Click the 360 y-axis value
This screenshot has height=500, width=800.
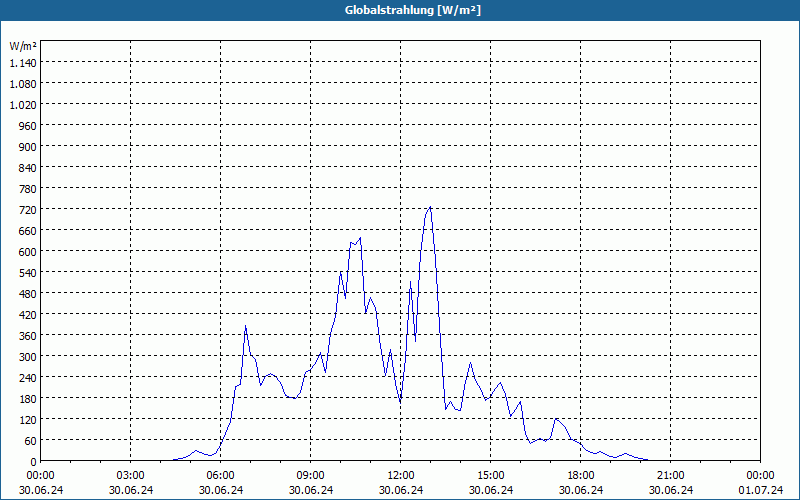click(x=28, y=336)
